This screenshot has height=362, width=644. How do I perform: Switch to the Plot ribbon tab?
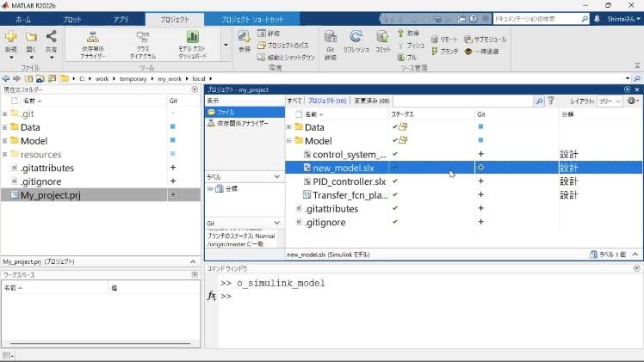coord(72,18)
